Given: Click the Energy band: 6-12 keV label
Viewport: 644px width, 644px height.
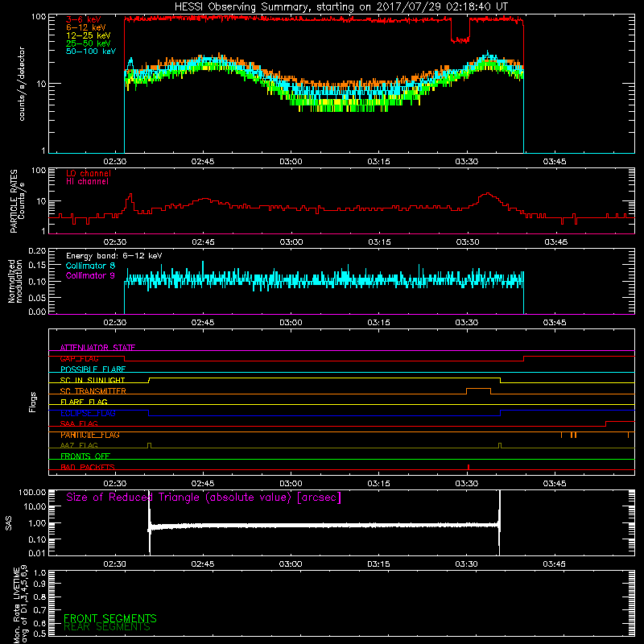Looking at the screenshot, I should pos(114,256).
